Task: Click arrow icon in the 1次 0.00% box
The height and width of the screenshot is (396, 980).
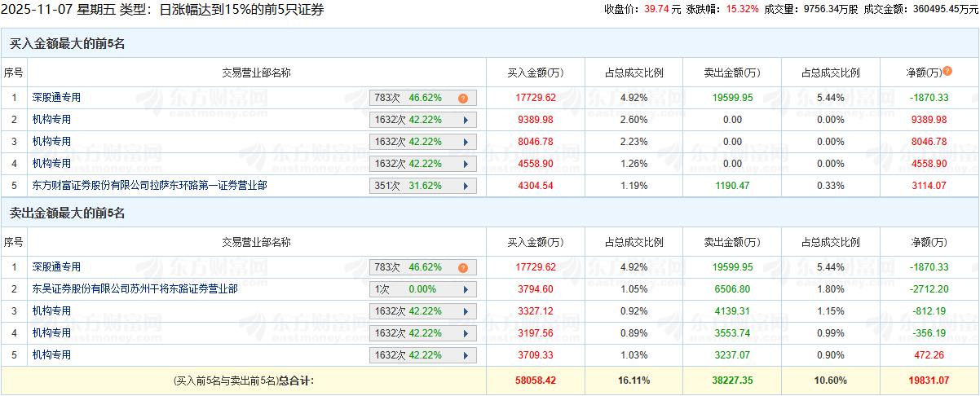Action: click(x=466, y=289)
